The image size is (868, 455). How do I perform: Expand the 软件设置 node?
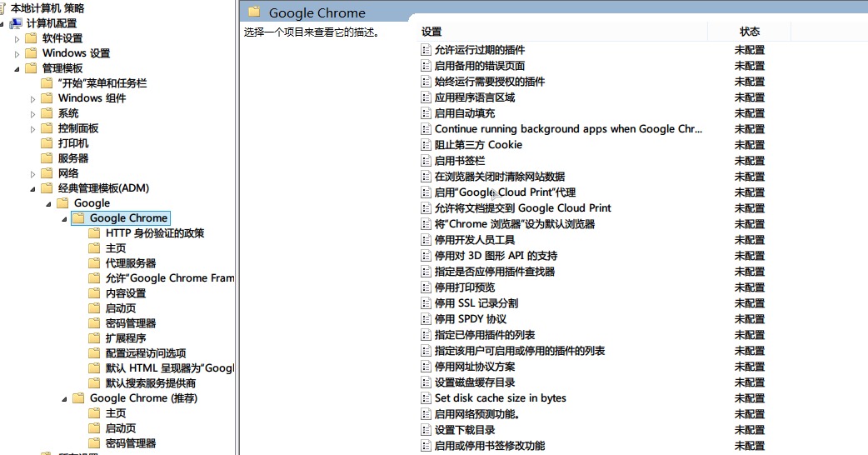coord(17,38)
